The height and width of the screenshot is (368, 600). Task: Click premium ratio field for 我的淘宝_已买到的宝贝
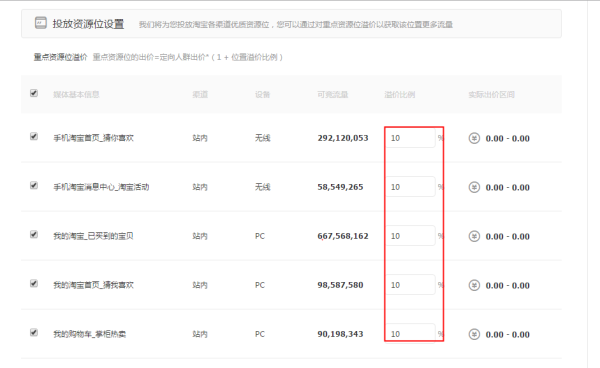pyautogui.click(x=411, y=236)
